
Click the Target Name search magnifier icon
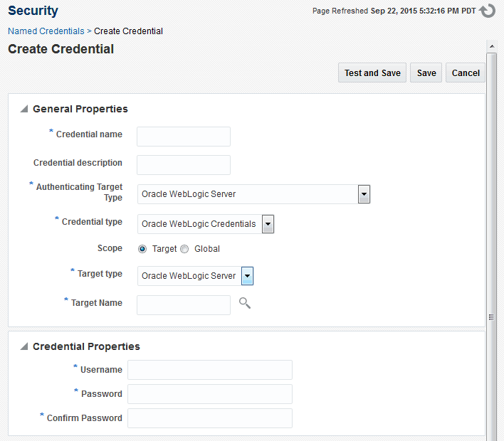coord(245,303)
